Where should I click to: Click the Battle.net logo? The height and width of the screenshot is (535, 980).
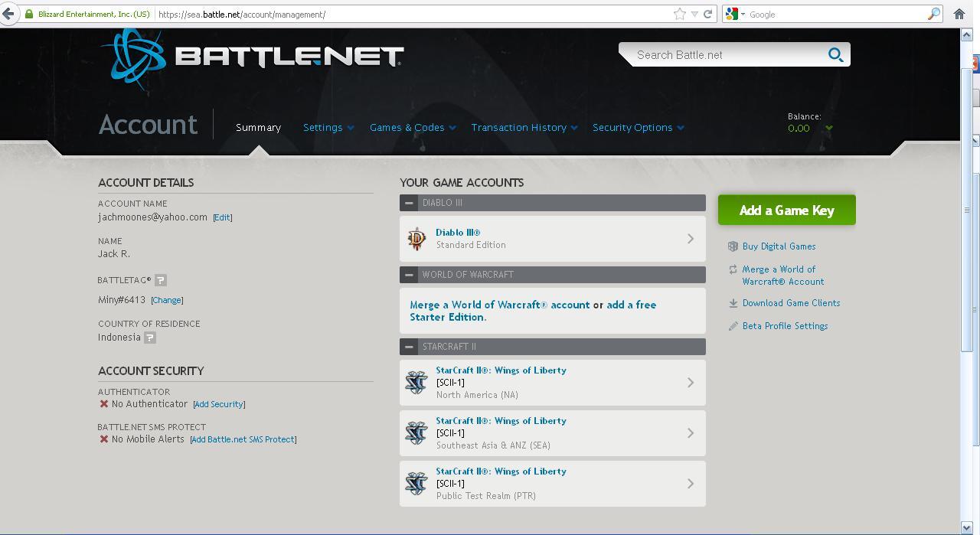[x=252, y=59]
